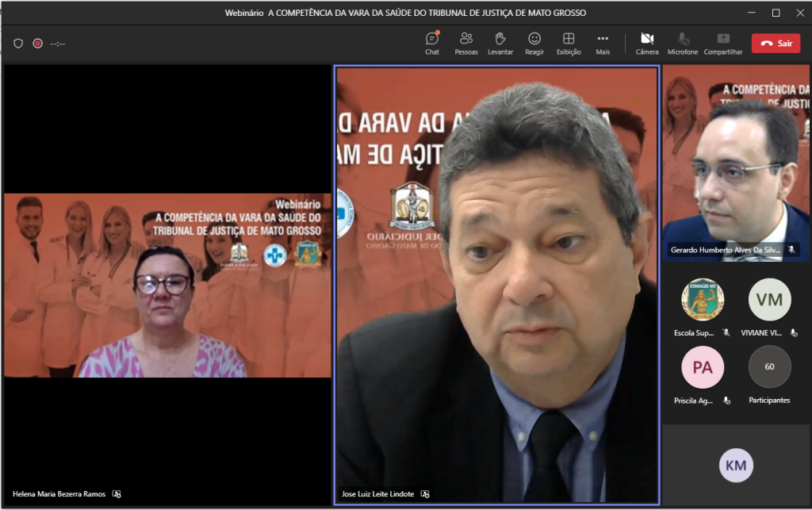Viewport: 812px width, 510px height.
Task: Click the red recording indicator
Action: point(37,44)
